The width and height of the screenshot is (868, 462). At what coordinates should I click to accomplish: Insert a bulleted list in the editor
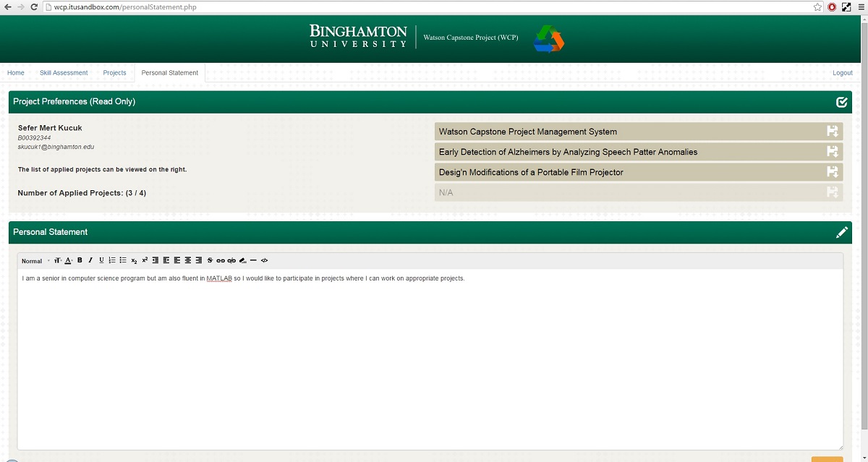tap(123, 260)
